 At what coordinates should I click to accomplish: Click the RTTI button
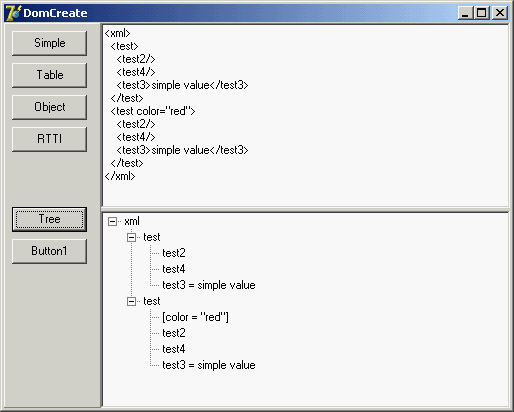(49, 139)
